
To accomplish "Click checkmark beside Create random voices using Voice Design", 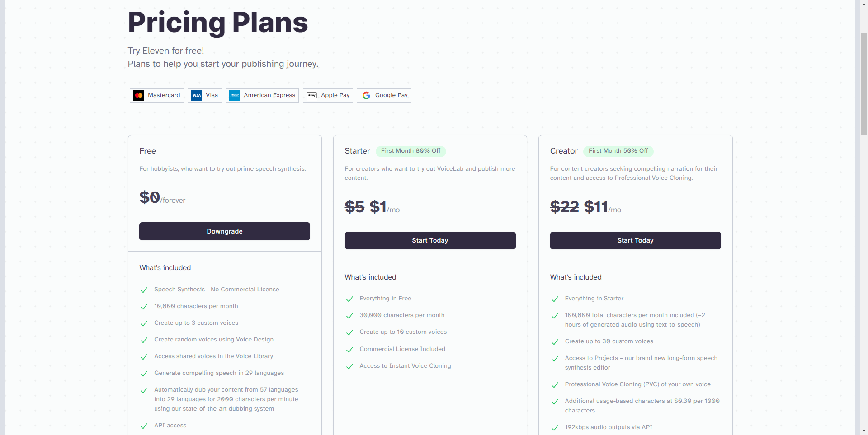I will tap(144, 340).
